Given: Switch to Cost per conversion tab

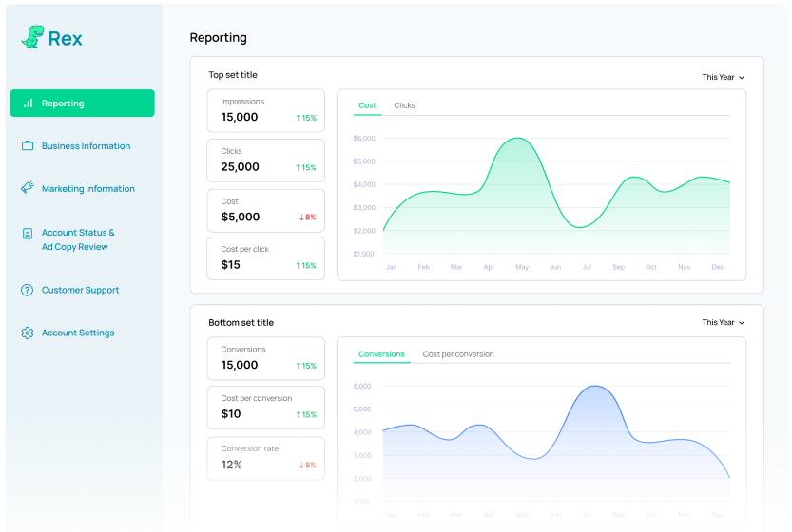Looking at the screenshot, I should pos(458,354).
